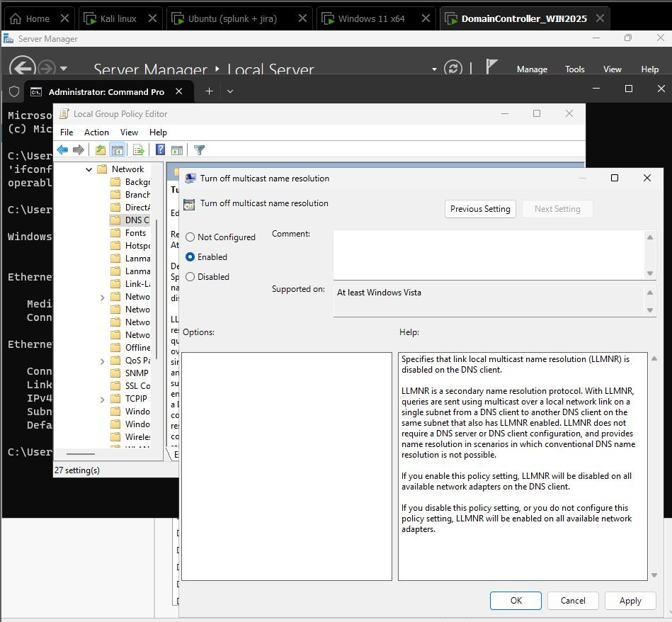Click the Home tab house icon
Image resolution: width=672 pixels, height=622 pixels.
[x=16, y=18]
